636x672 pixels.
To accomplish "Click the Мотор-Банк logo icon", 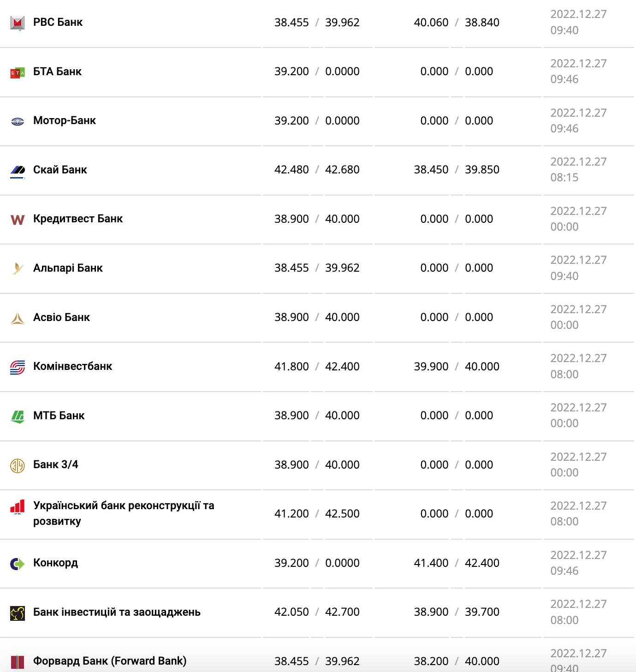I will click(18, 121).
